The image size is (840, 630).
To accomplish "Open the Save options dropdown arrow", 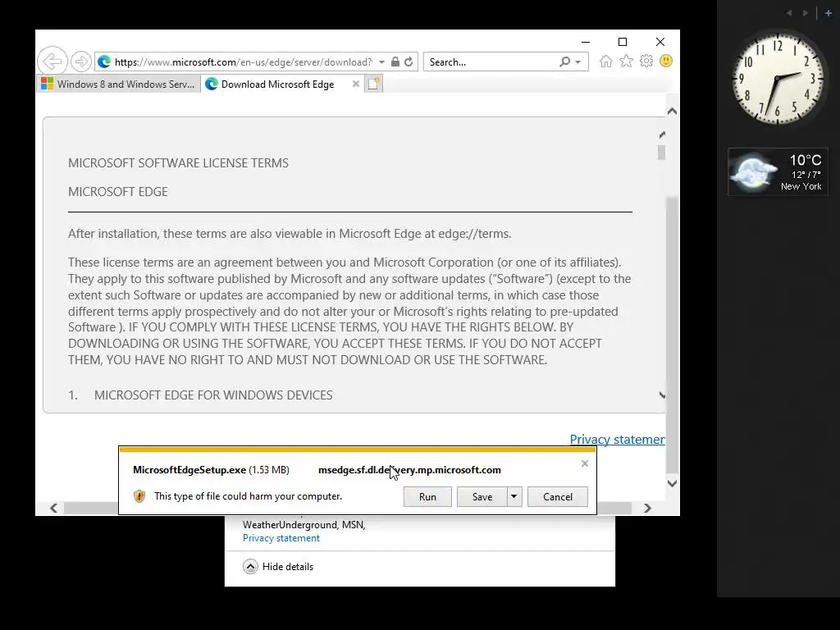I will tap(514, 496).
